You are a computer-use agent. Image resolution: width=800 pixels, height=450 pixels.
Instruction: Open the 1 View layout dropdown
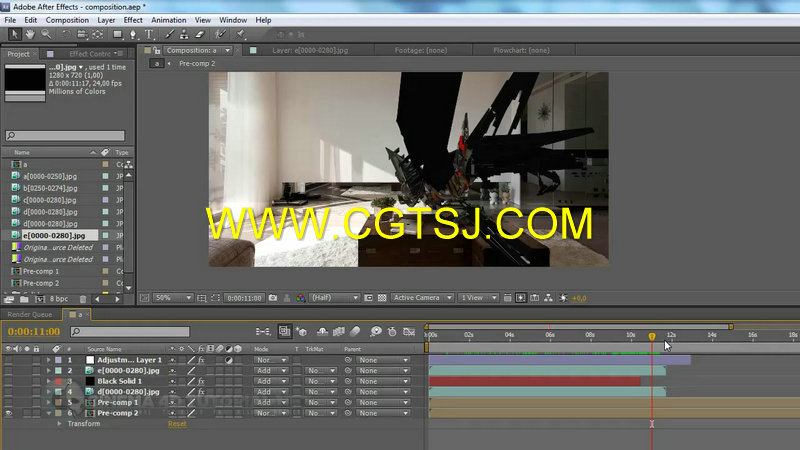478,298
